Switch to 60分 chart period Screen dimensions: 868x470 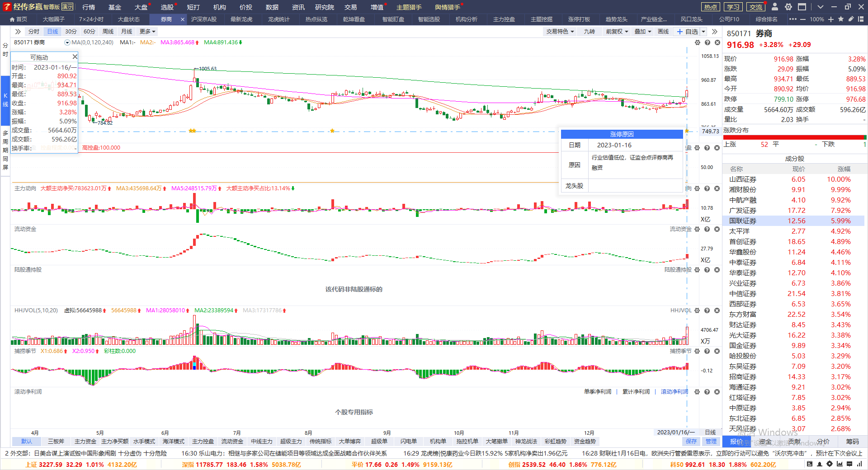click(x=90, y=32)
